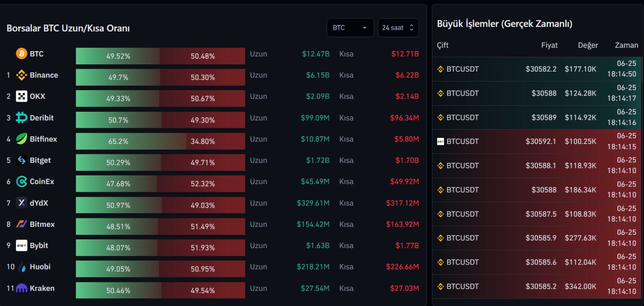This screenshot has width=644, height=306.
Task: Click 'Borsalar BTC Uzun/Kısa Oranı' heading
Action: pos(68,28)
